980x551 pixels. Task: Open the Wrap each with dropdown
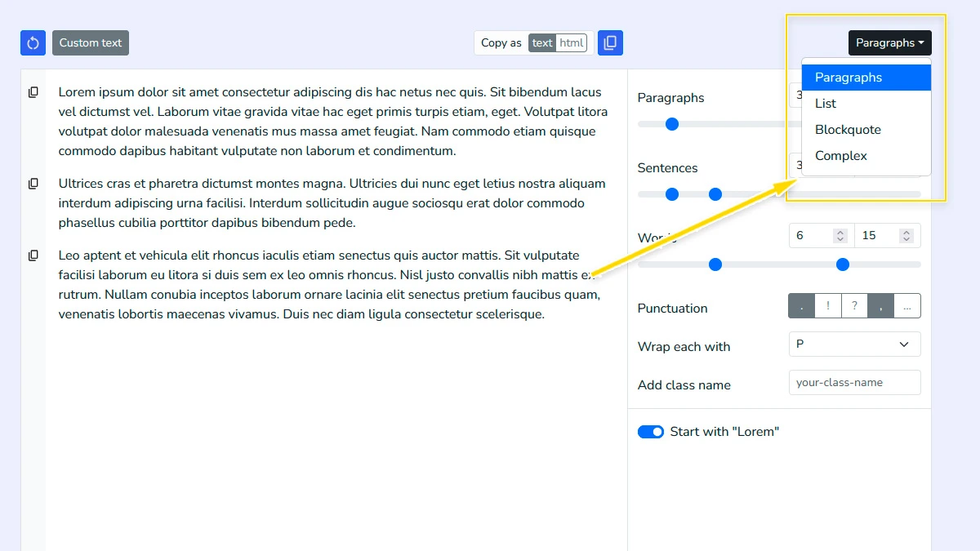[854, 344]
